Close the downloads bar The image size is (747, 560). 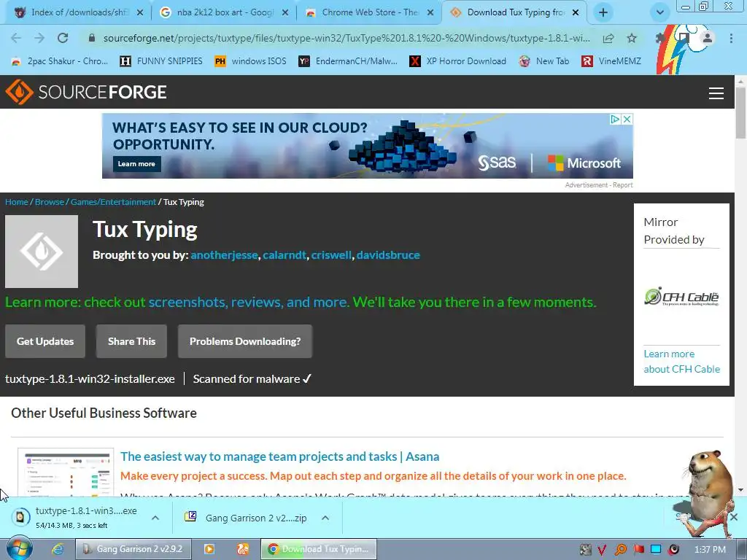click(x=734, y=517)
